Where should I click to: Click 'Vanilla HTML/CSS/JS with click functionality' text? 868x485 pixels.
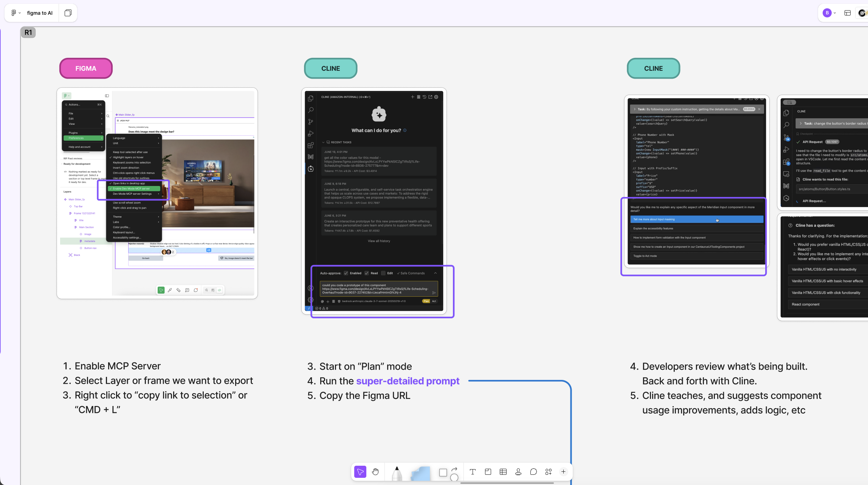pyautogui.click(x=826, y=293)
